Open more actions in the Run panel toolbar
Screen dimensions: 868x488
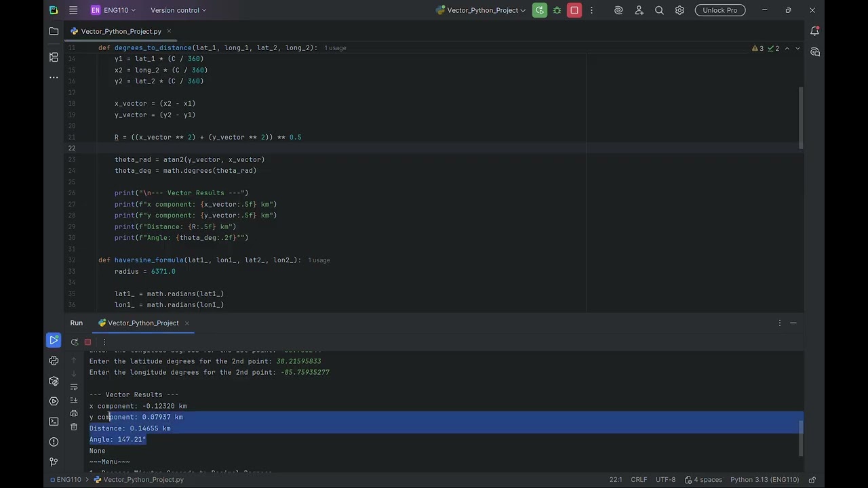coord(104,342)
